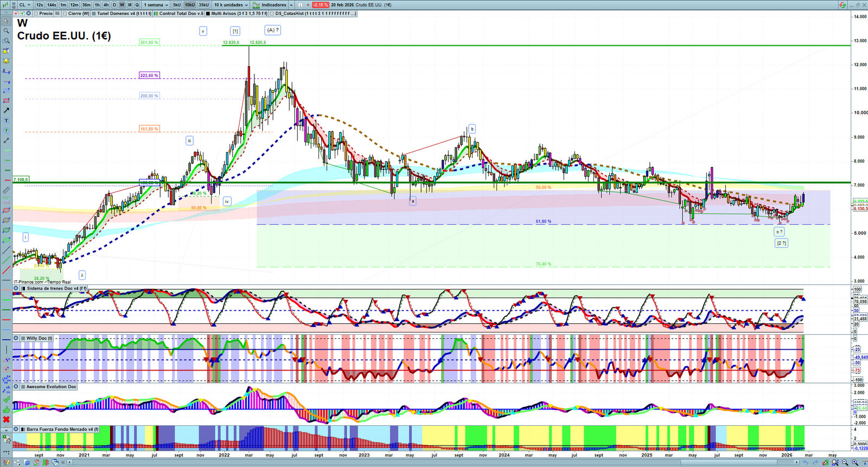Click the red X delete-drawings icon
Image resolution: width=868 pixels, height=467 pixels.
point(6,419)
